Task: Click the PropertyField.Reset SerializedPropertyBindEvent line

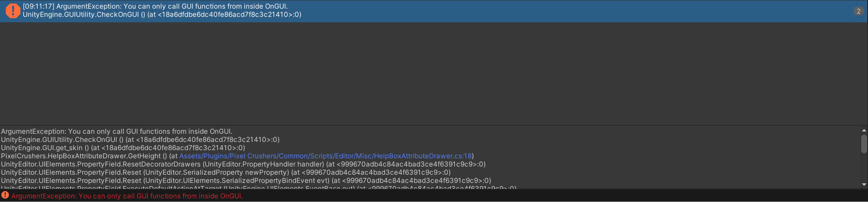Action: (x=246, y=181)
